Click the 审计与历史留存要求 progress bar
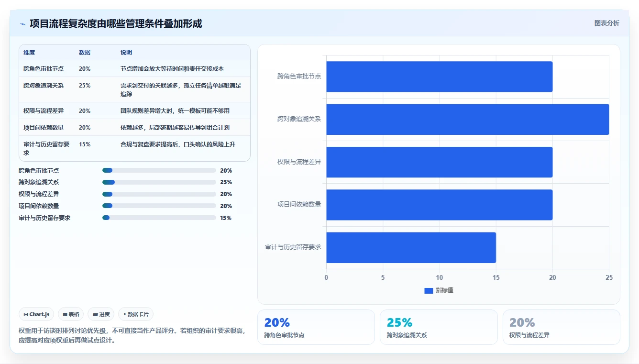 (x=159, y=218)
